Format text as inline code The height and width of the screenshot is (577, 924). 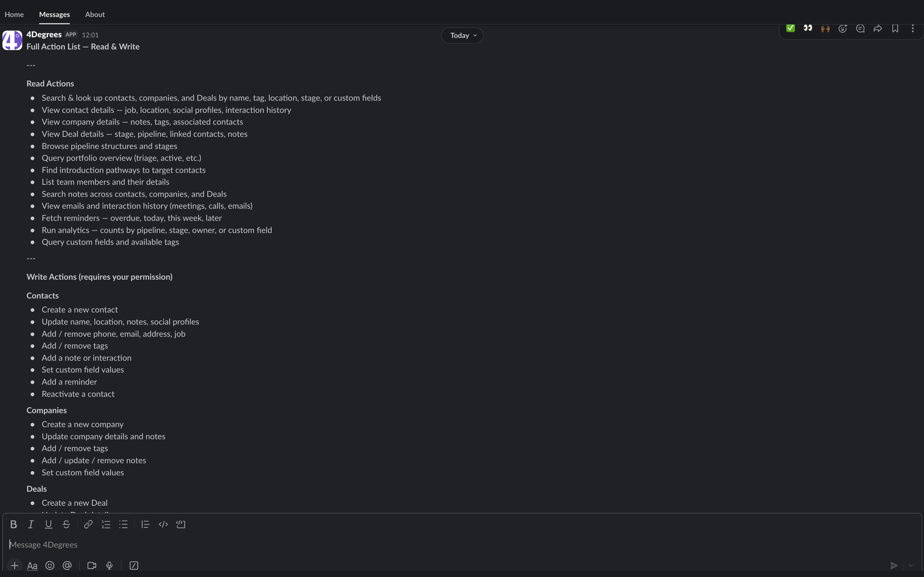pos(163,524)
